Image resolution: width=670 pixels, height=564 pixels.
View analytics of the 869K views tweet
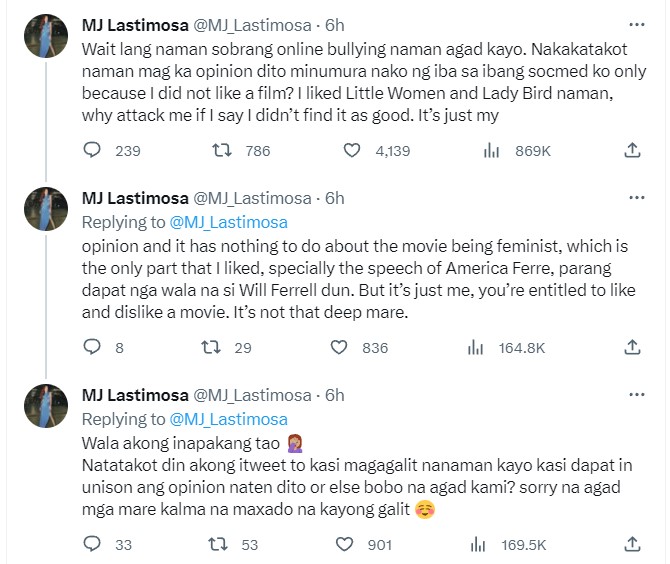click(x=492, y=150)
